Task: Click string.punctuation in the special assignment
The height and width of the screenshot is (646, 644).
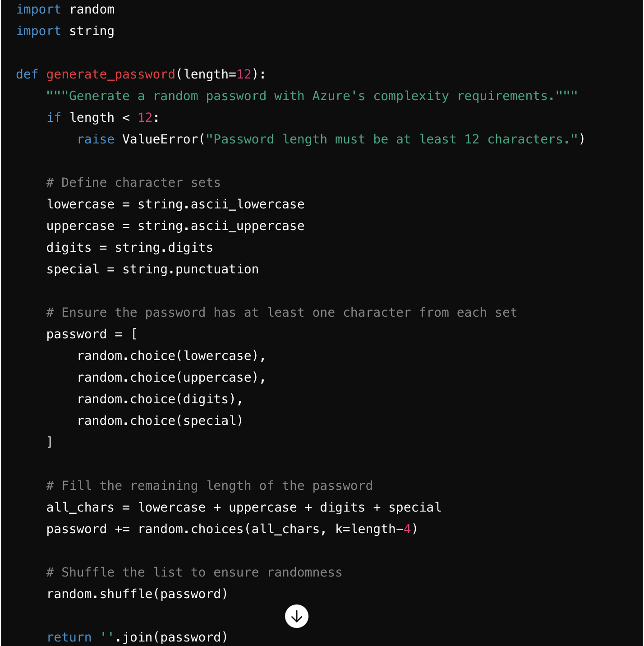Action: tap(190, 269)
